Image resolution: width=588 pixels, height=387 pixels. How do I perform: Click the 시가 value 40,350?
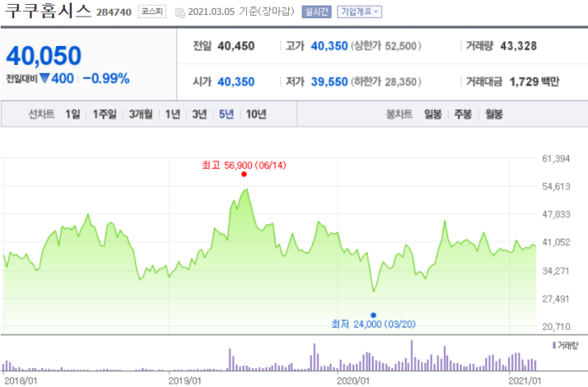click(236, 82)
